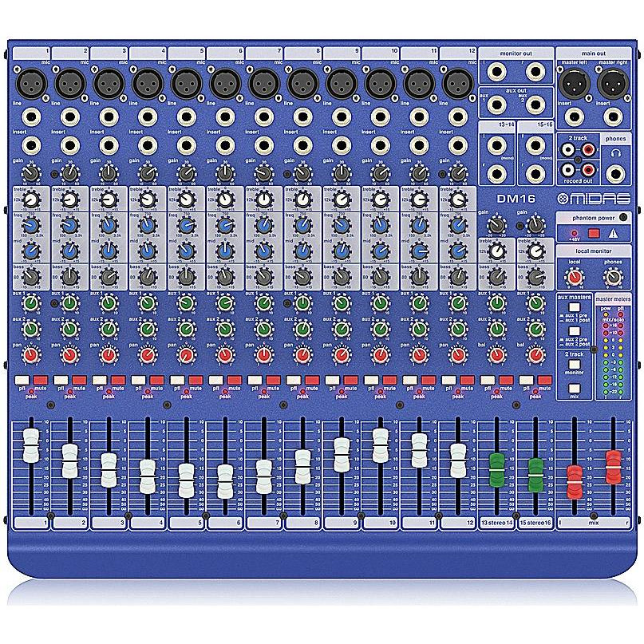Click the channel 1 treble knob
Image resolution: width=644 pixels, height=644 pixels.
[x=31, y=200]
